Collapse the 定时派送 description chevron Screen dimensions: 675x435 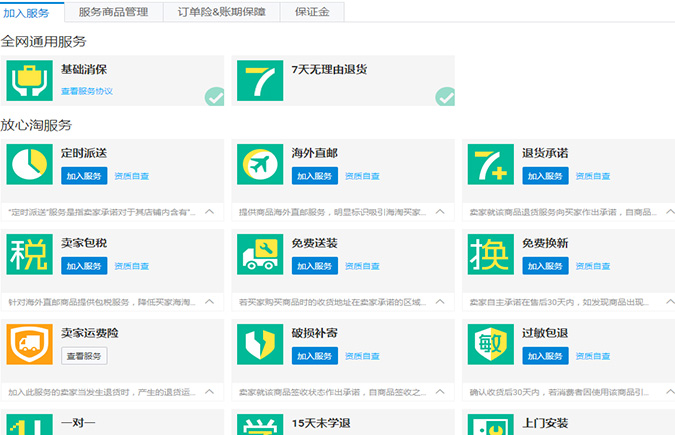click(209, 212)
